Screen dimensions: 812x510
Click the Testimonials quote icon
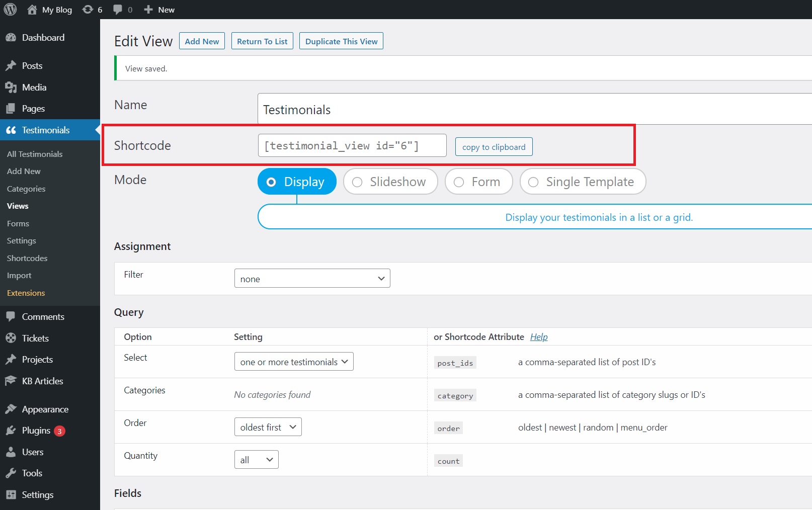pyautogui.click(x=11, y=130)
